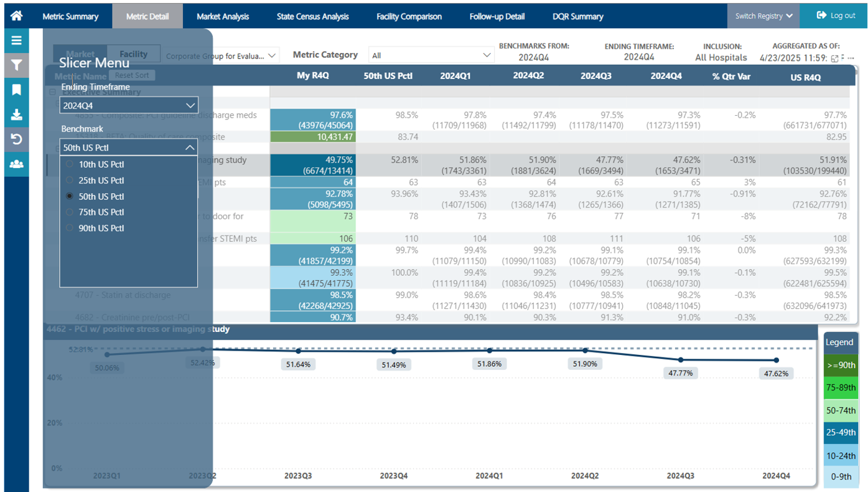
Task: Click the >=90th legend color swatch
Action: 841,365
